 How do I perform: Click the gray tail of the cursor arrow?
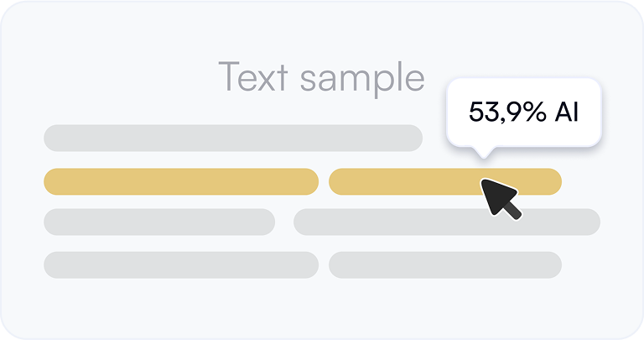point(512,210)
